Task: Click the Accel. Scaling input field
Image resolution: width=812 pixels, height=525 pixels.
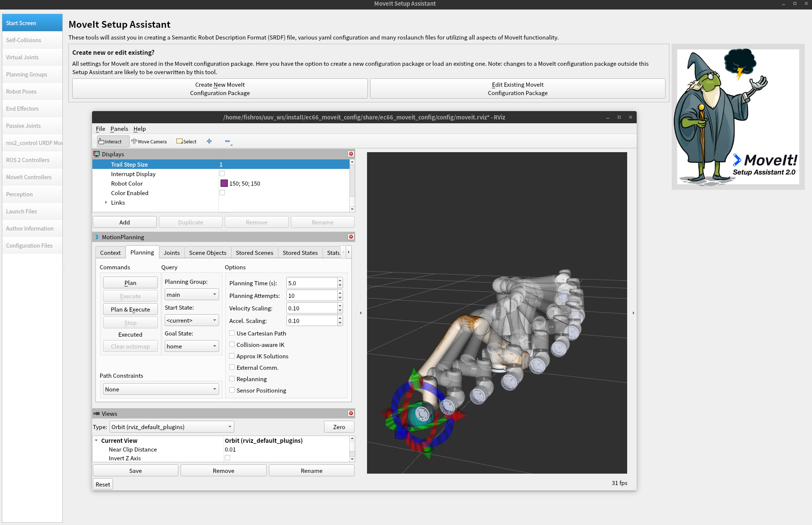Action: pos(312,321)
